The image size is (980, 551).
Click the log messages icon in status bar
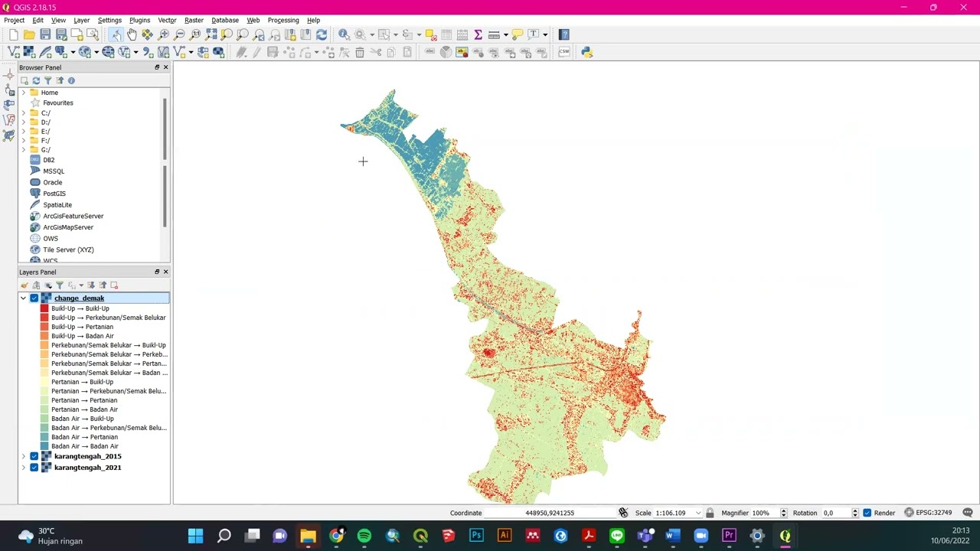(968, 513)
